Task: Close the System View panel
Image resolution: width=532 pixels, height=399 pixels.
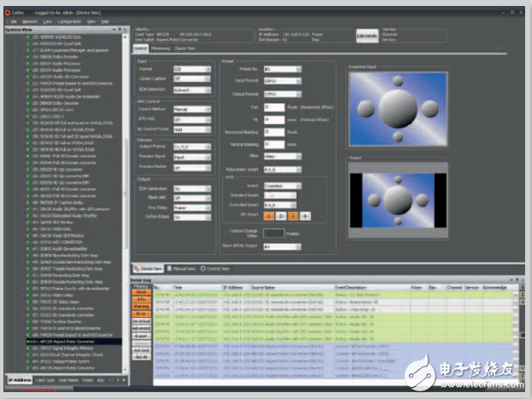Action: coord(123,27)
